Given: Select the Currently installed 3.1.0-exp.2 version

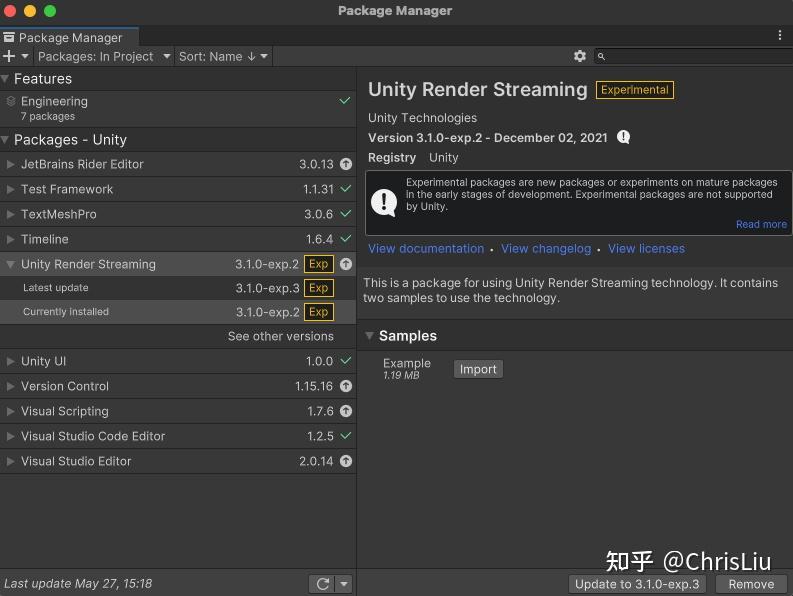Looking at the screenshot, I should click(x=178, y=312).
